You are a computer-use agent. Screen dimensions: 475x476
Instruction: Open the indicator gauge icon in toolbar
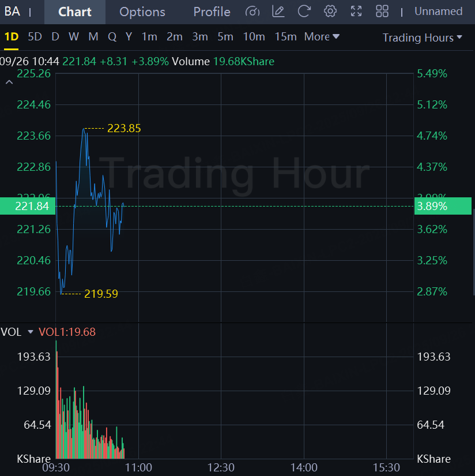point(252,12)
